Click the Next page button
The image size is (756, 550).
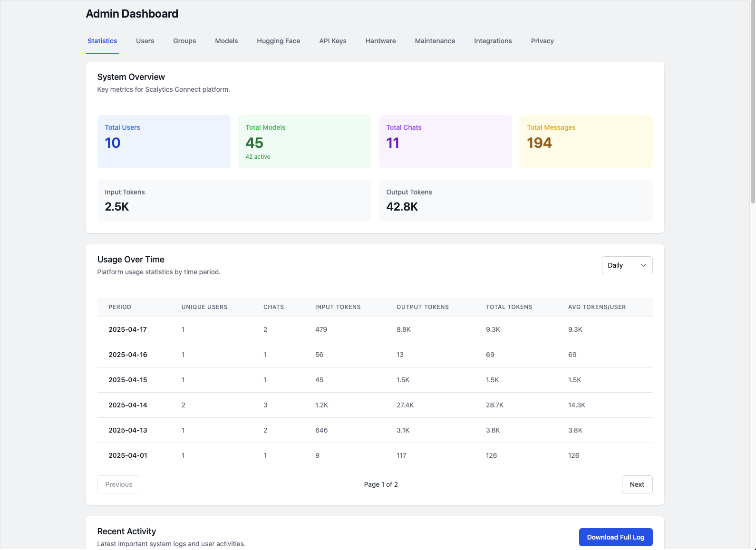coord(637,484)
